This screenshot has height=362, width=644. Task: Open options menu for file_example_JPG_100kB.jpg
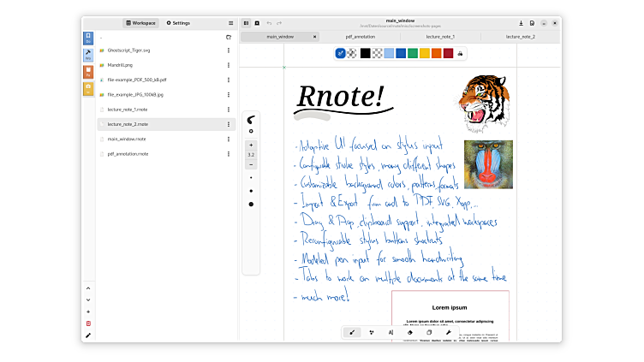229,95
